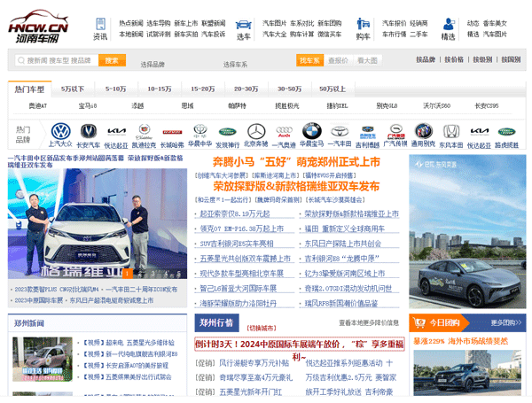Image resolution: width=532 pixels, height=403 pixels.
Task: Open the 汽车报价 nav link
Action: [x=394, y=23]
